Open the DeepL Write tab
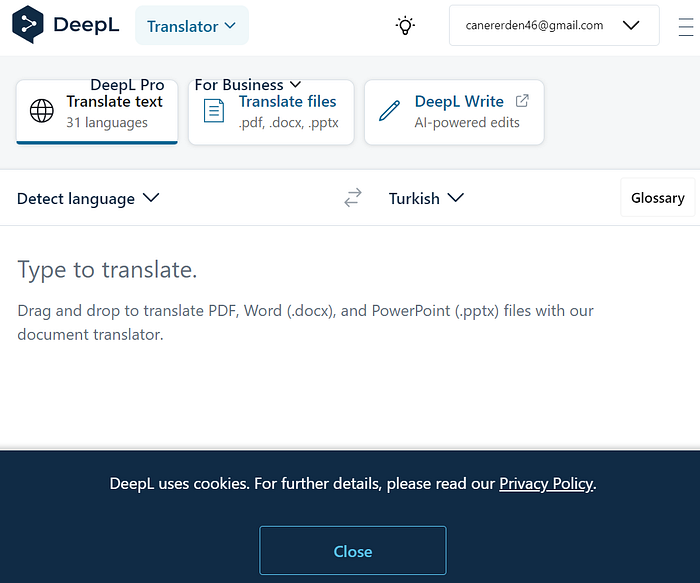Screen dimensions: 700x583 pyautogui.click(x=454, y=112)
